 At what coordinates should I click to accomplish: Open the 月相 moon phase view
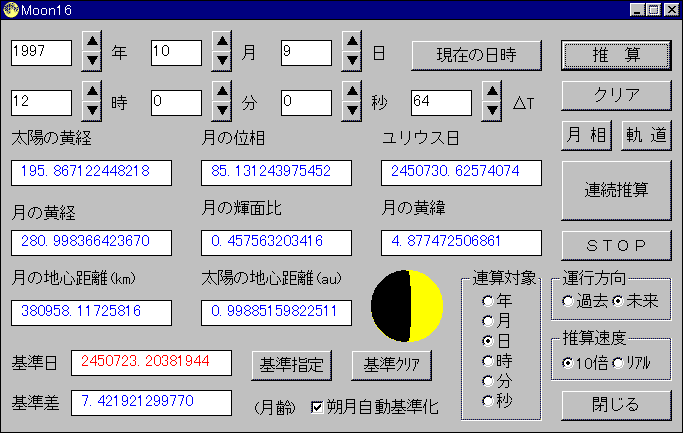pyautogui.click(x=585, y=136)
